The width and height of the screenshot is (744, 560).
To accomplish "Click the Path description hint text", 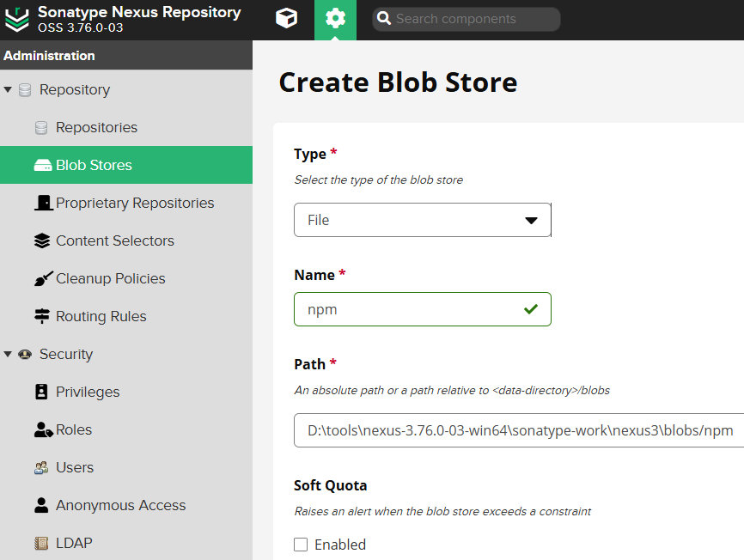I will pyautogui.click(x=452, y=390).
